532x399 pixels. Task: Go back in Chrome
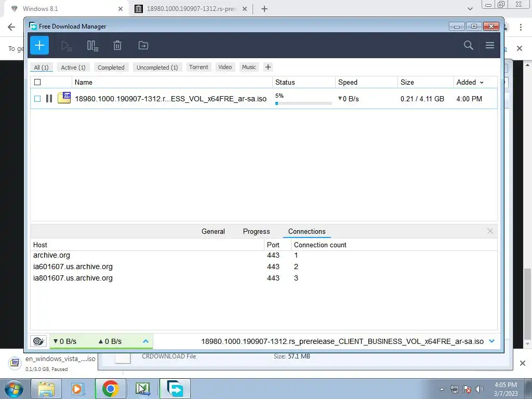tap(11, 27)
